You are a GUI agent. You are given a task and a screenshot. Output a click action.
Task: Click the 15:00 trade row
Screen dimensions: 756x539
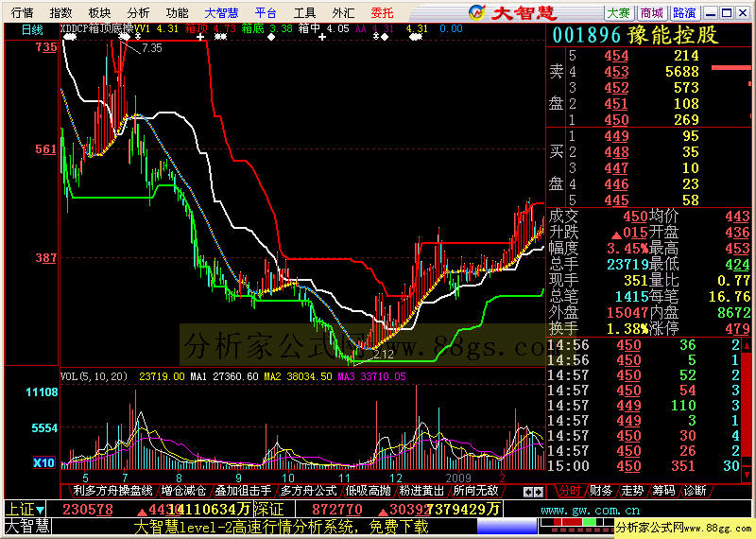coord(644,466)
